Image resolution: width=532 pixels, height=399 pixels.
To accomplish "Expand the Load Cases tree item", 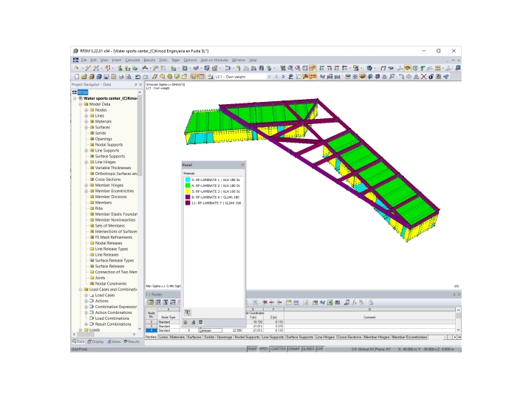I will pyautogui.click(x=86, y=295).
